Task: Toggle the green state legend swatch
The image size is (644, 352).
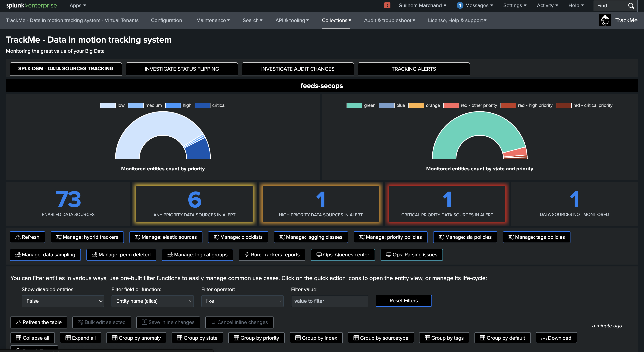Action: (354, 105)
